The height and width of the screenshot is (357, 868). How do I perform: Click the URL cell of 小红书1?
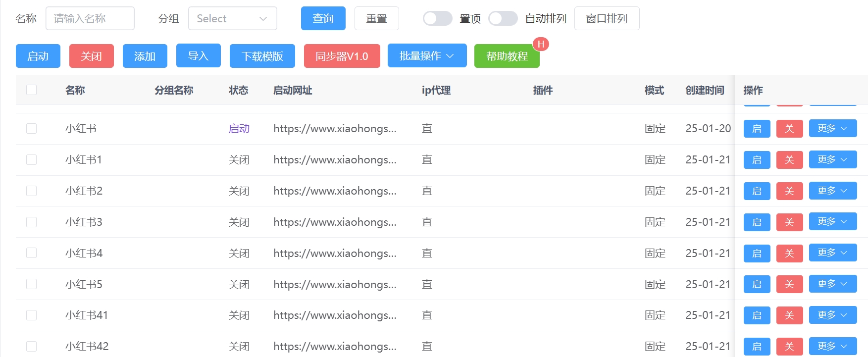(335, 159)
